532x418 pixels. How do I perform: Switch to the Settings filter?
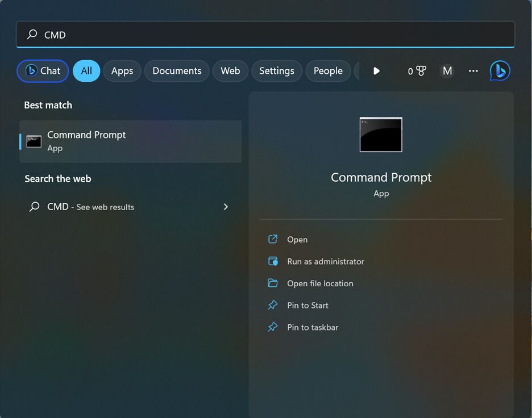(x=277, y=71)
